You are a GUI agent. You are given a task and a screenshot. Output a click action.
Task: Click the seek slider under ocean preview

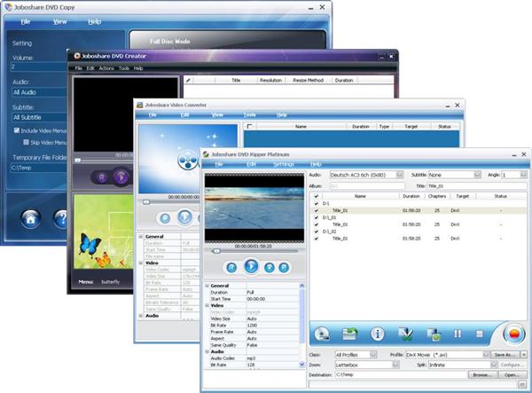point(254,251)
